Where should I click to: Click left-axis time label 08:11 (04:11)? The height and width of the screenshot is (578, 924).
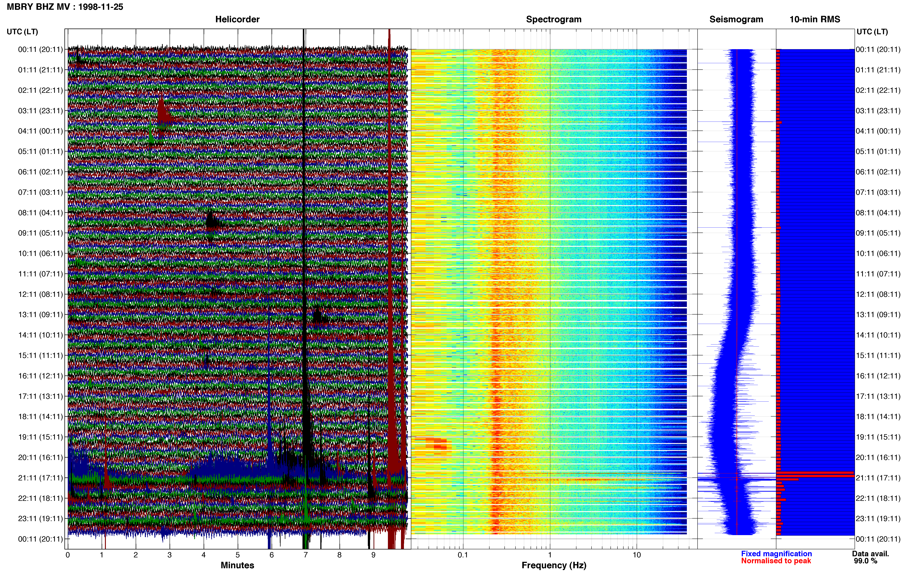pos(41,212)
